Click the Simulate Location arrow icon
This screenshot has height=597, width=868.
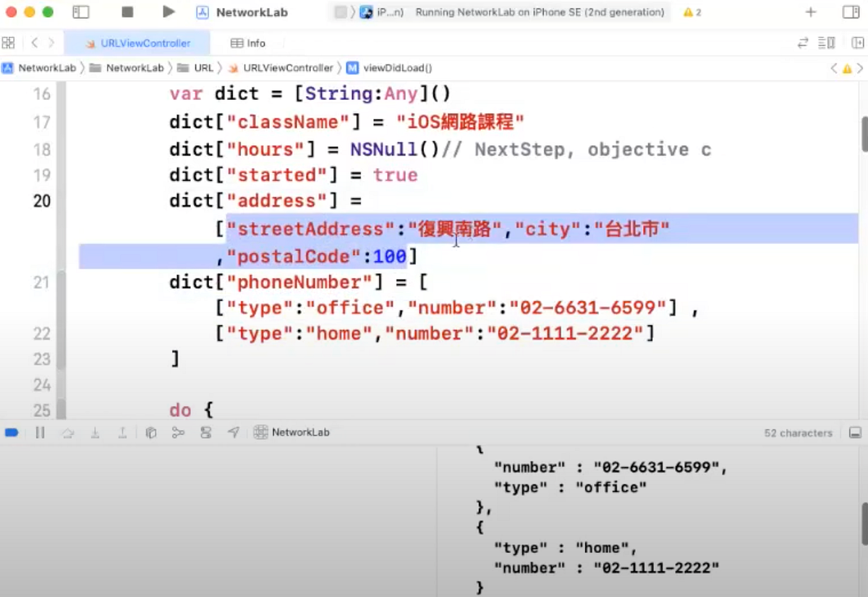[233, 432]
